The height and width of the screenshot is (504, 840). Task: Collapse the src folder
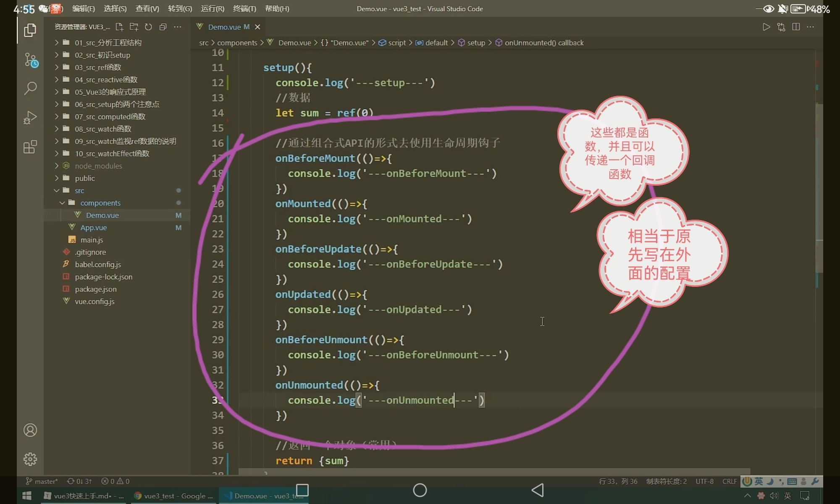tap(79, 191)
